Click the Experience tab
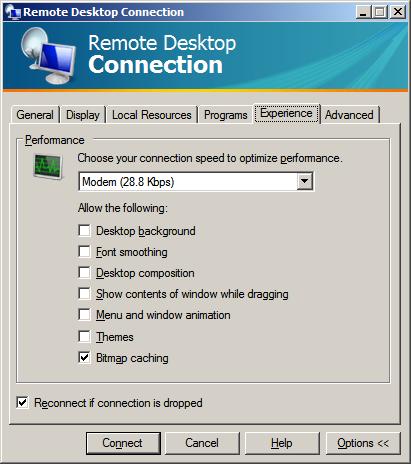This screenshot has width=411, height=464. click(x=287, y=113)
